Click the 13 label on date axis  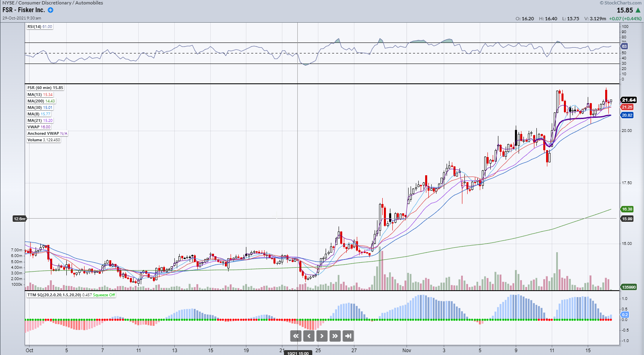pos(174,350)
